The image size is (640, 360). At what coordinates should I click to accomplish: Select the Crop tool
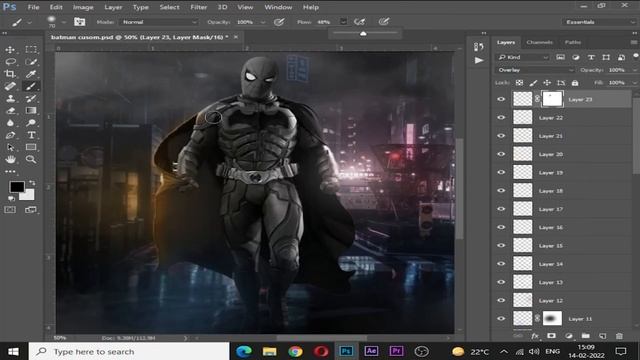(10, 74)
